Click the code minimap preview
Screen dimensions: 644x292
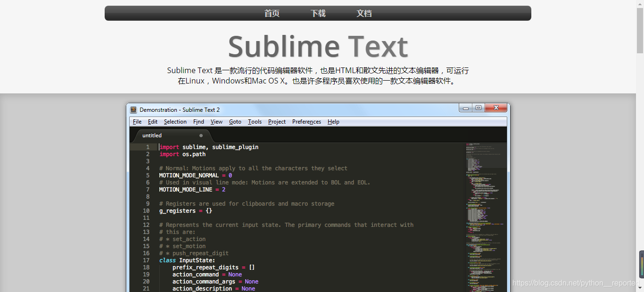pos(486,217)
